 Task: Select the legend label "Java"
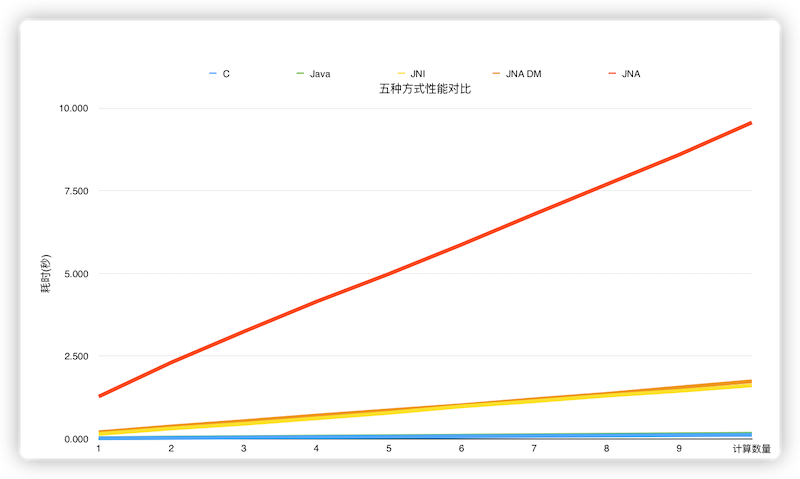click(320, 74)
